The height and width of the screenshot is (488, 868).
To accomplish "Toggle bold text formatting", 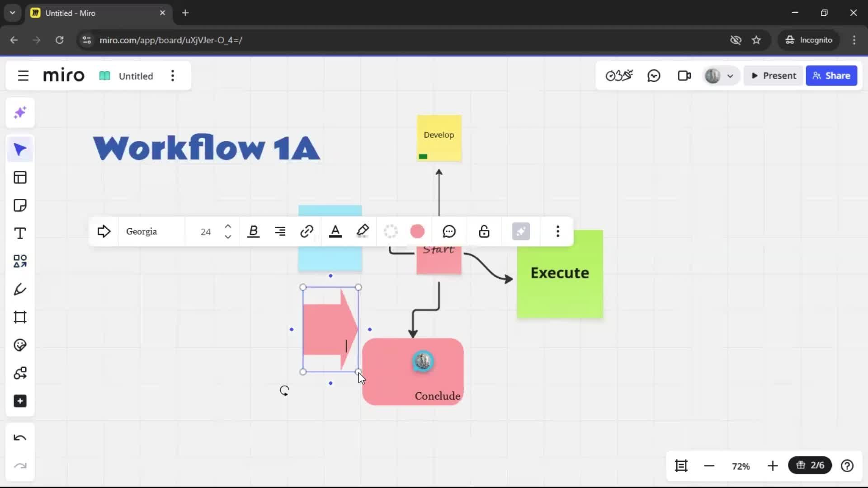I will point(253,231).
